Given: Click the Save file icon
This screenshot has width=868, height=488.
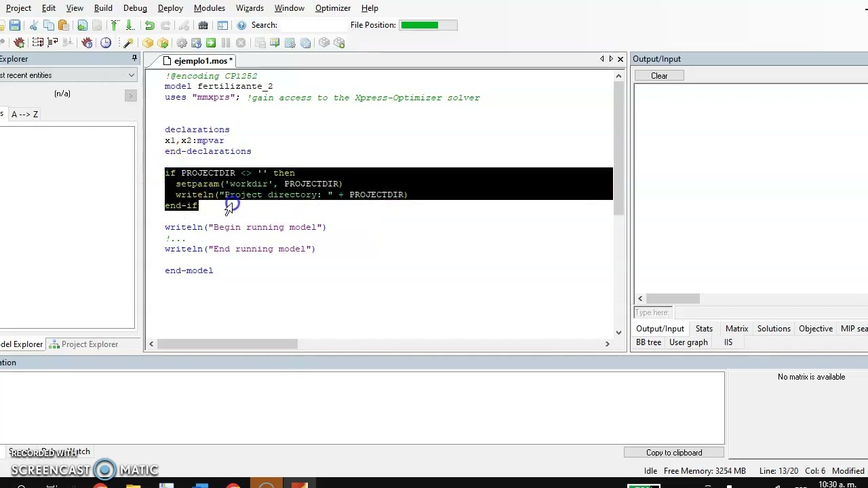Looking at the screenshot, I should click(14, 25).
